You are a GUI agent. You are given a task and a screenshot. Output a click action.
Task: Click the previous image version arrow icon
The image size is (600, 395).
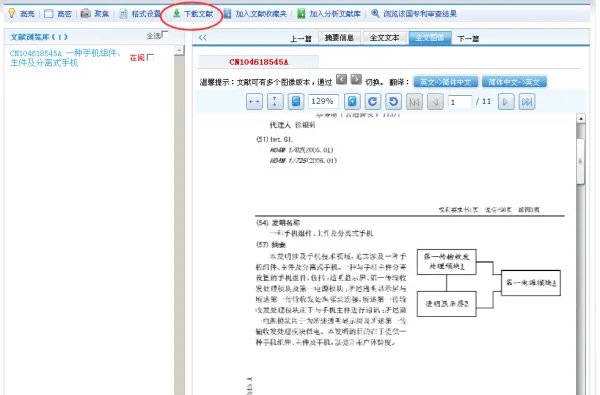pos(341,80)
